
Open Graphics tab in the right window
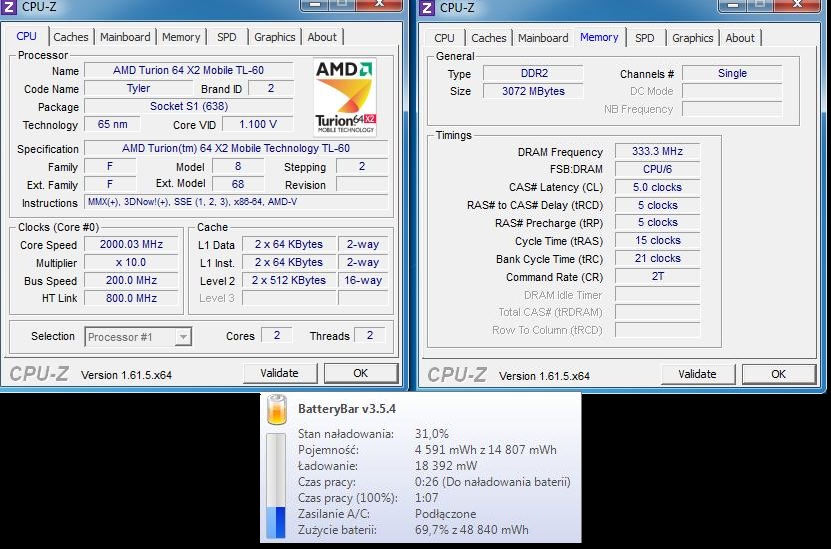click(x=692, y=38)
